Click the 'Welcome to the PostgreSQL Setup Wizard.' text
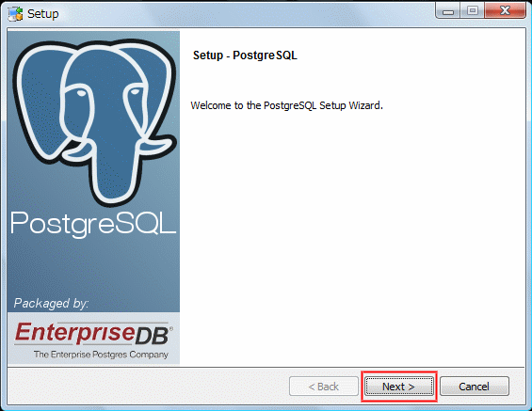The width and height of the screenshot is (532, 411). pos(286,105)
